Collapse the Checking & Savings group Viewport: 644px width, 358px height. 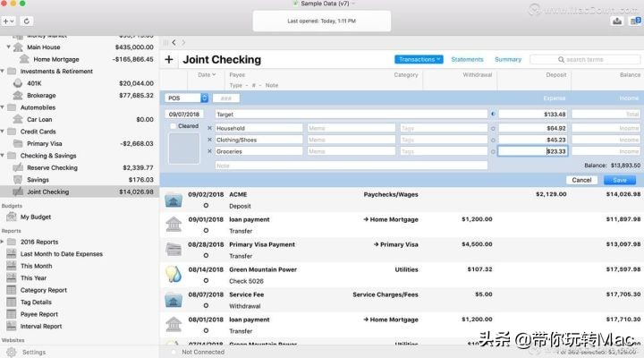(x=3, y=156)
